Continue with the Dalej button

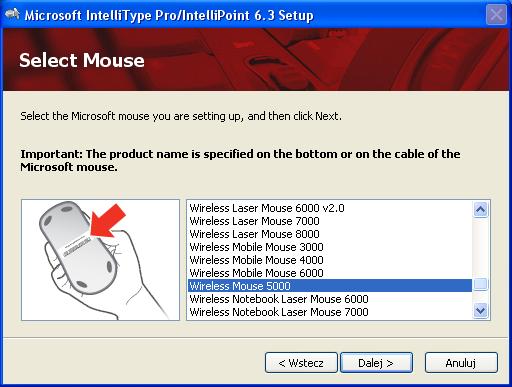[376, 363]
